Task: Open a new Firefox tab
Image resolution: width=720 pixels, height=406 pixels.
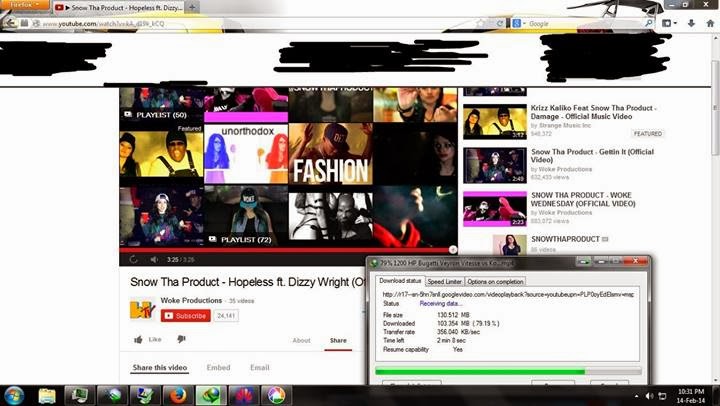Action: 192,7
